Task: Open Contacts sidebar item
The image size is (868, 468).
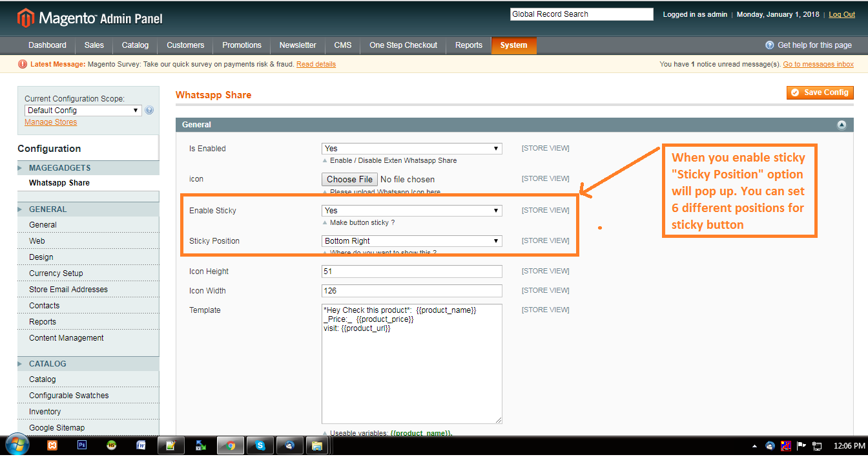Action: click(44, 306)
